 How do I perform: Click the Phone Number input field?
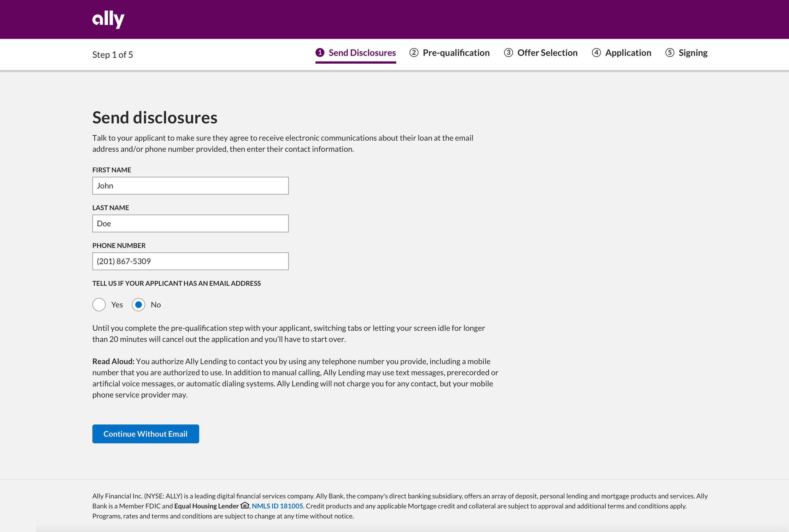(190, 261)
